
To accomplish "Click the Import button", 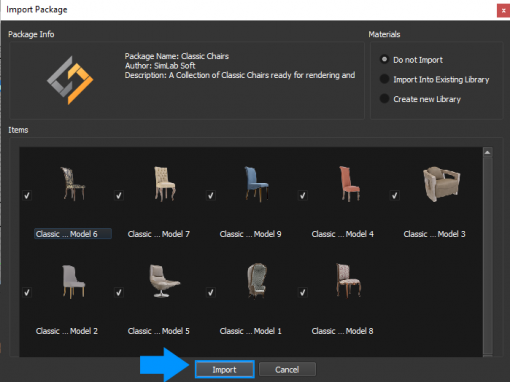I will pyautogui.click(x=224, y=369).
